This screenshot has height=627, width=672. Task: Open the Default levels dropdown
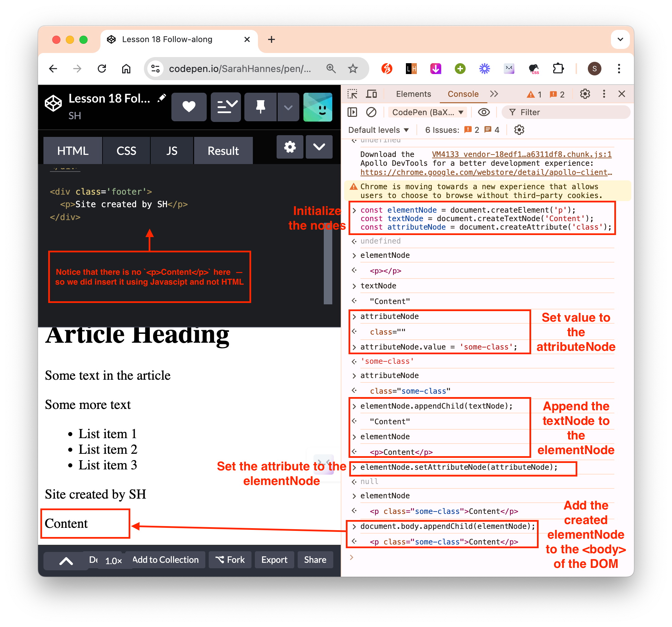[x=378, y=130]
